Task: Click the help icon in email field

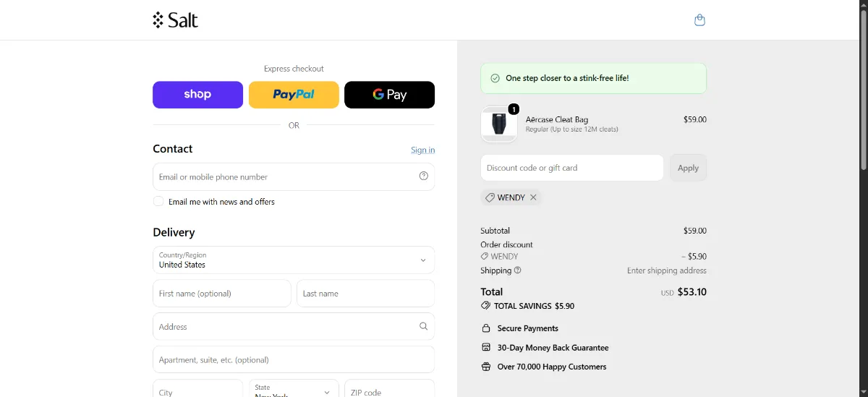Action: click(424, 176)
